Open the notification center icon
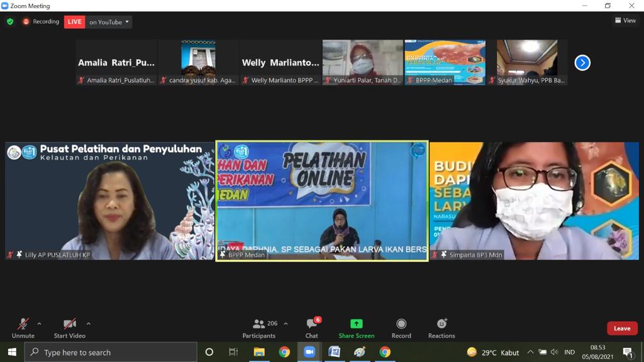Image resolution: width=644 pixels, height=362 pixels. tap(628, 352)
